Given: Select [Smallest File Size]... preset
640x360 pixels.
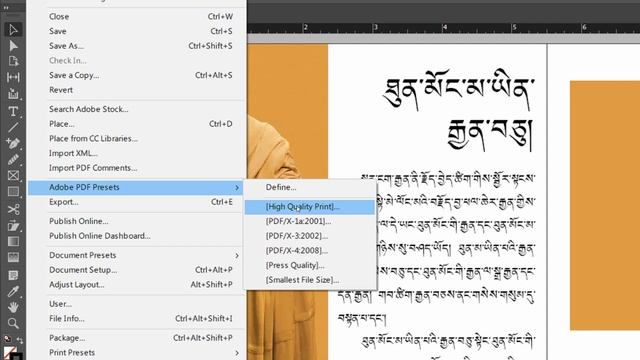Looking at the screenshot, I should pyautogui.click(x=310, y=280).
